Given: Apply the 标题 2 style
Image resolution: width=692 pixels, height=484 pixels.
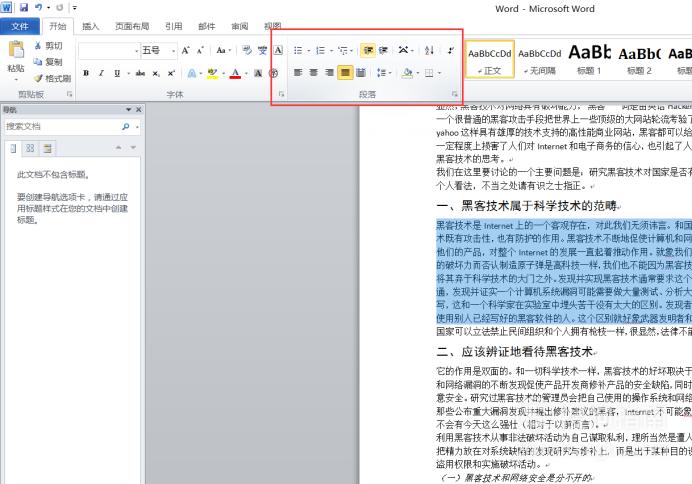Looking at the screenshot, I should coord(639,60).
